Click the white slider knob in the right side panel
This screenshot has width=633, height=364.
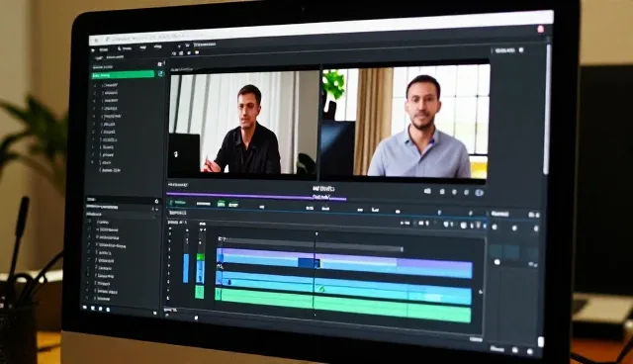[497, 262]
